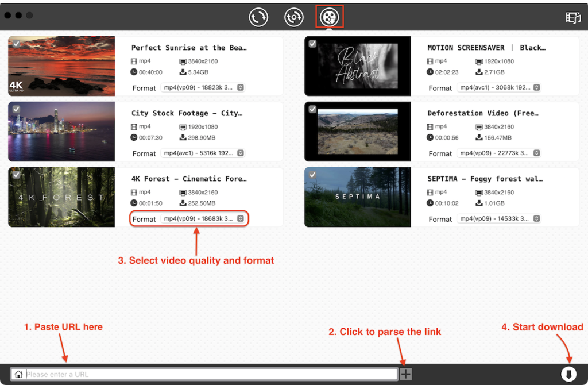The width and height of the screenshot is (588, 385).
Task: Deselect the City Stock Footage video
Action: 16,109
